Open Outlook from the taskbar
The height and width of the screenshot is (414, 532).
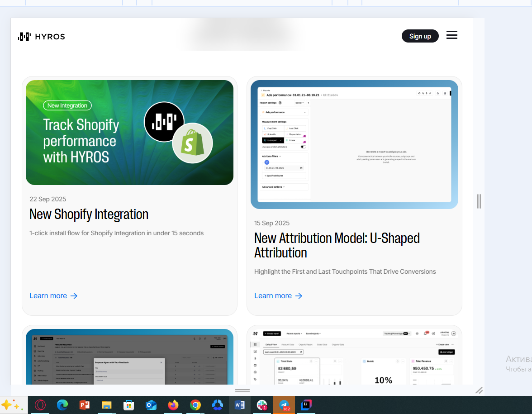coord(151,405)
